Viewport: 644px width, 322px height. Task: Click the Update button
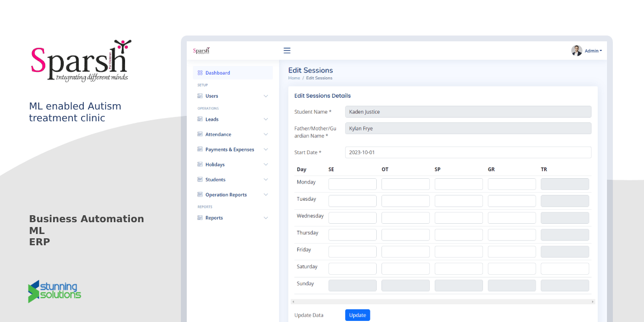click(x=357, y=315)
